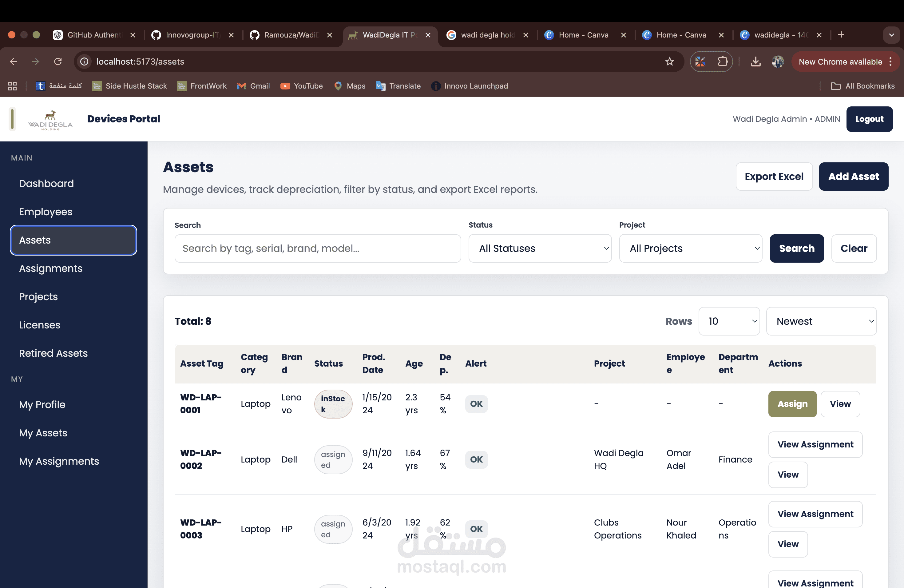Viewport: 904px width, 588px height.
Task: Click the Clear filters button
Action: (854, 248)
